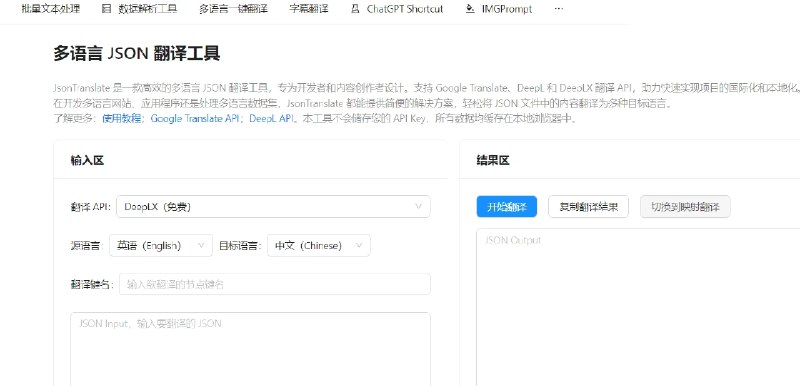Open the 多语言一键翻译 menu item
This screenshot has width=800, height=386.
pyautogui.click(x=233, y=9)
